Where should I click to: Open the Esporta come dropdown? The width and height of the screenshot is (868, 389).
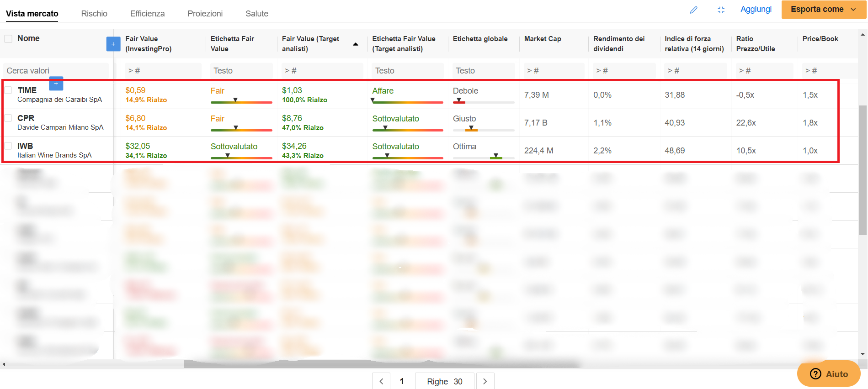824,9
